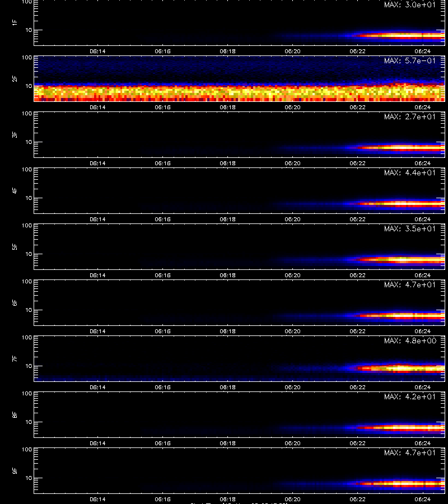Click the 06:16 time label under the 2F panel
Viewport: 448px width, 504px height.
pyautogui.click(x=162, y=107)
